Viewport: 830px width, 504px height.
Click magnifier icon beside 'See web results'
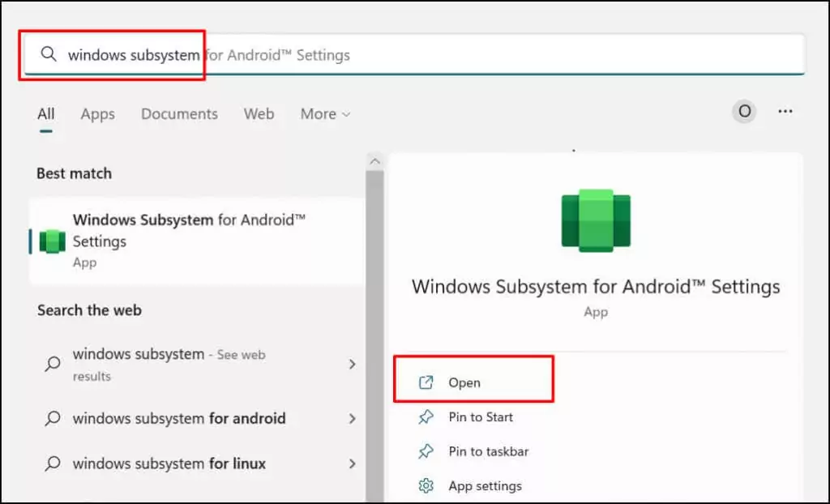53,363
